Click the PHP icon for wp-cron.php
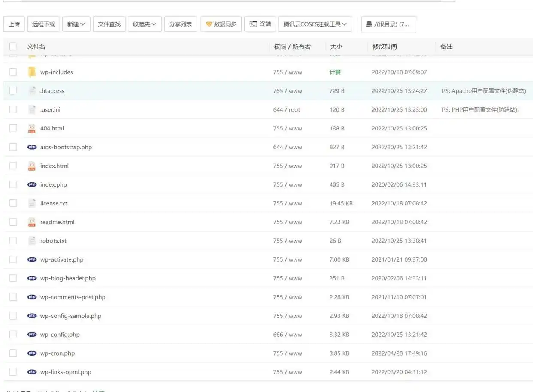 pyautogui.click(x=32, y=353)
